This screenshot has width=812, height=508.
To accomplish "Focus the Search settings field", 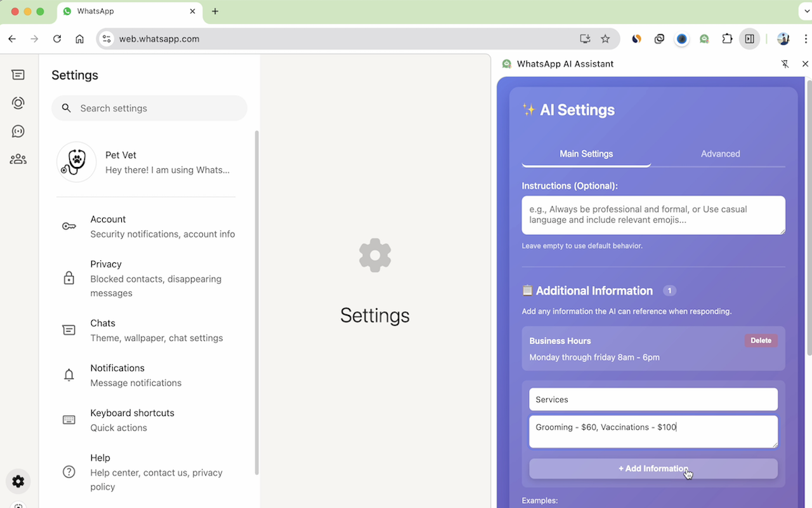I will [x=149, y=109].
